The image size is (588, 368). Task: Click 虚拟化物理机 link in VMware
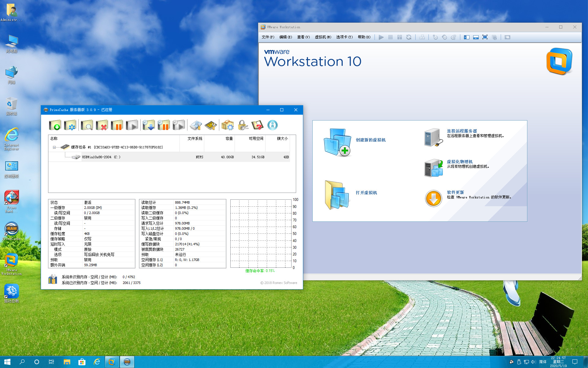tap(460, 162)
